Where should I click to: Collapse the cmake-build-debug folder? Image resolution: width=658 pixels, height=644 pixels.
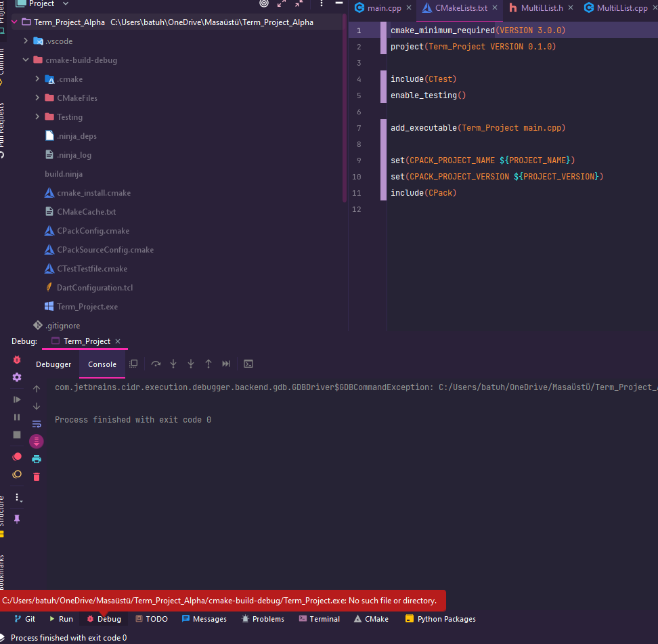(x=26, y=60)
